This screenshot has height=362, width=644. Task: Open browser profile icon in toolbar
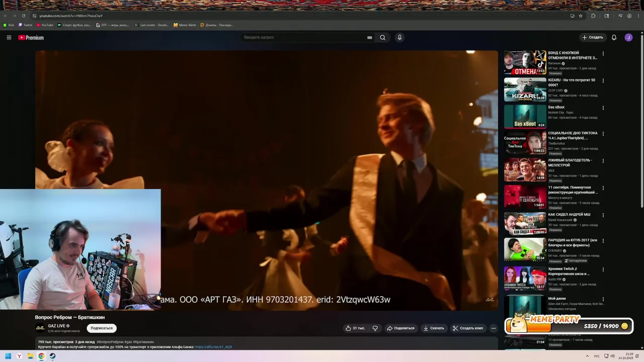pos(629,16)
